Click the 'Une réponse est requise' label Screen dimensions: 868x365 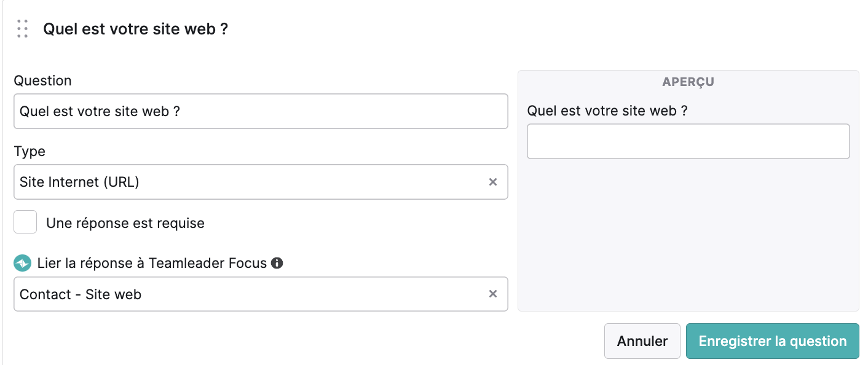click(x=125, y=223)
